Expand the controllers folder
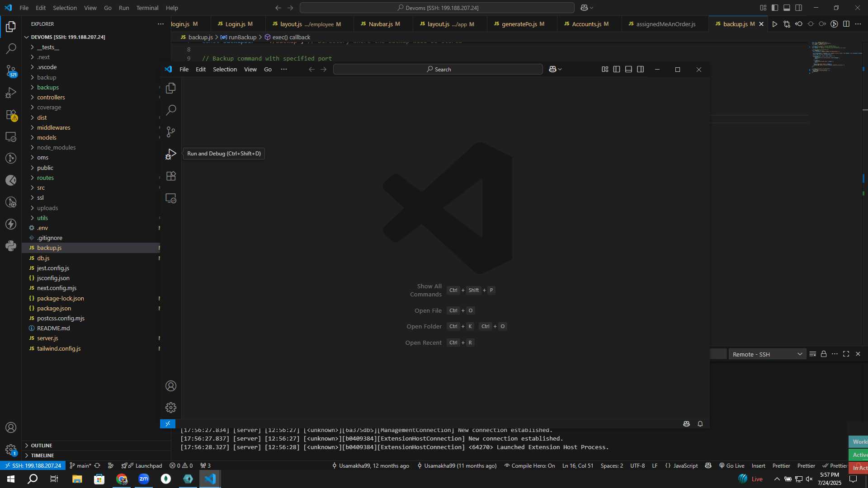This screenshot has height=488, width=868. coord(51,97)
